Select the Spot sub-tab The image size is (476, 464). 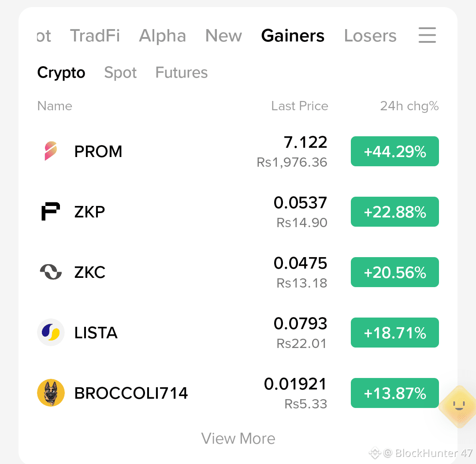[120, 73]
